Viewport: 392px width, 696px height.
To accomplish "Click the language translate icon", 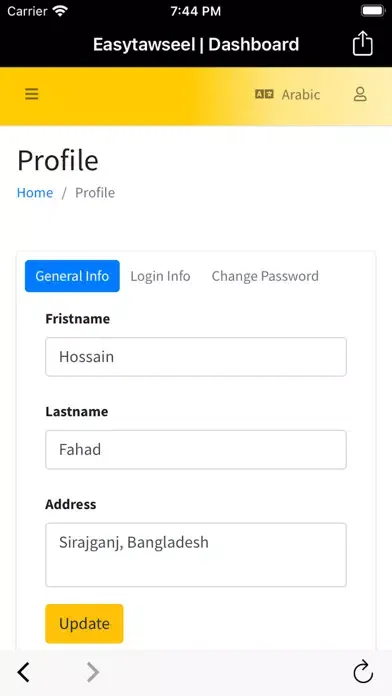I will click(264, 94).
